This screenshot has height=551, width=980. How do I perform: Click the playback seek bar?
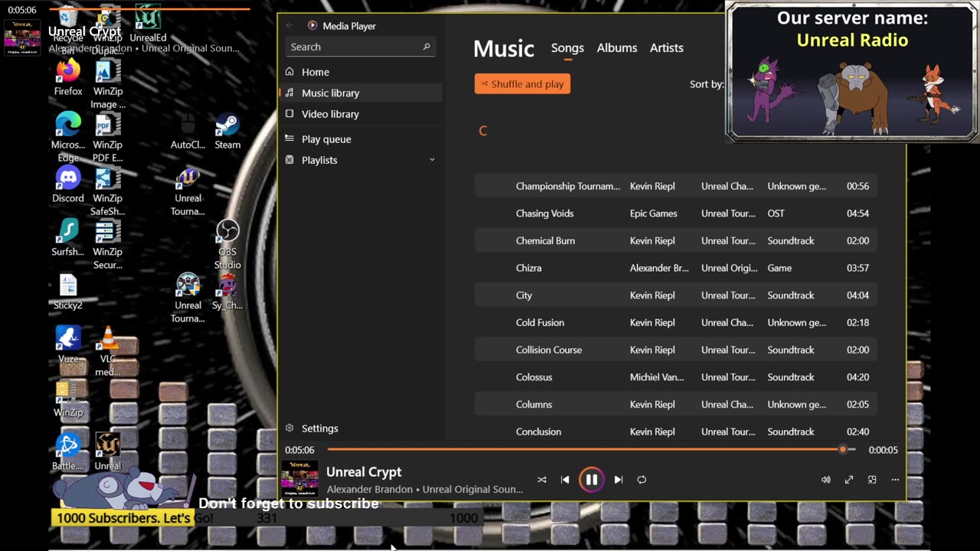[x=591, y=450]
